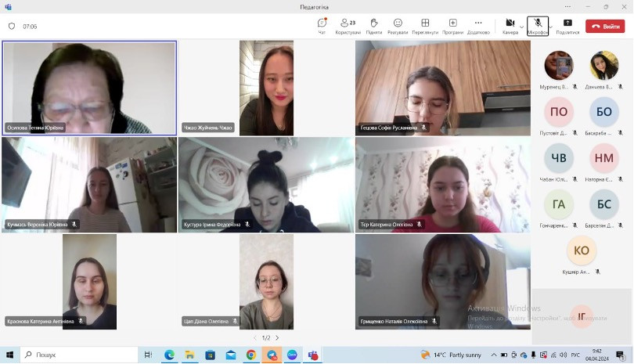
Task: Show the Користувачі participants list
Action: click(348, 27)
